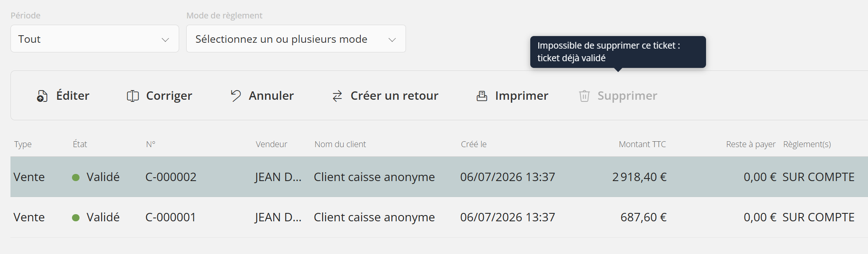Click Client caisse anonyme in row C-000002
The image size is (868, 254).
(374, 177)
